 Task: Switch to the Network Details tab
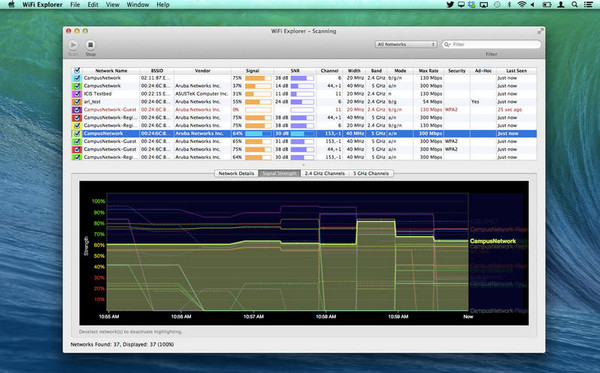click(x=236, y=173)
